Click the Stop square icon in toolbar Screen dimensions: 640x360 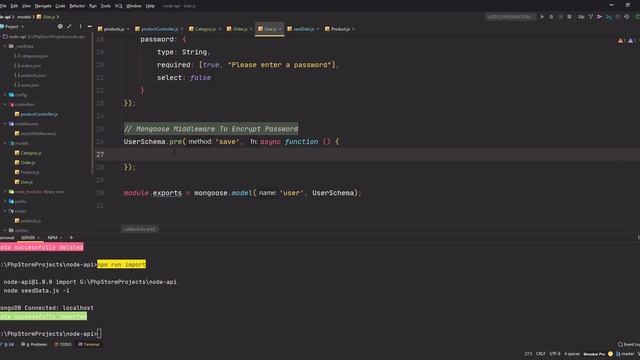point(569,17)
